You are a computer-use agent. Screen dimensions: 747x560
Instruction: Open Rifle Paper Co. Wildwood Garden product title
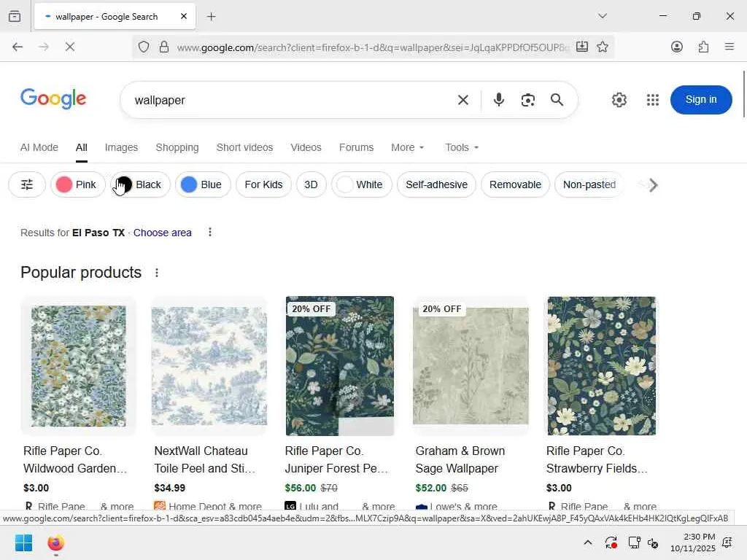point(75,459)
